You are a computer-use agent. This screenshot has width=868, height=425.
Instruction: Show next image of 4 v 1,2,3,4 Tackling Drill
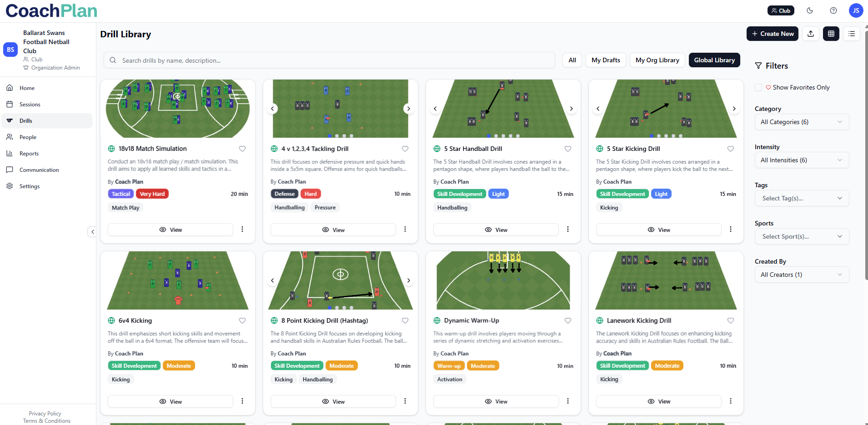tap(409, 109)
